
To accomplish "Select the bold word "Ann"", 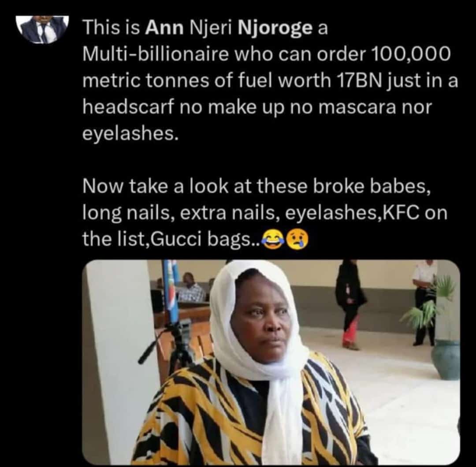I will [164, 28].
